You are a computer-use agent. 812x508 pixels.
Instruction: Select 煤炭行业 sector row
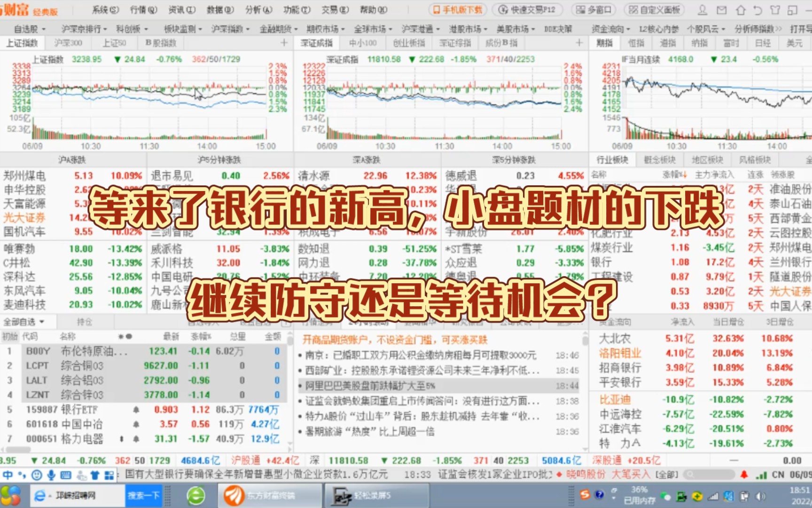[700, 247]
